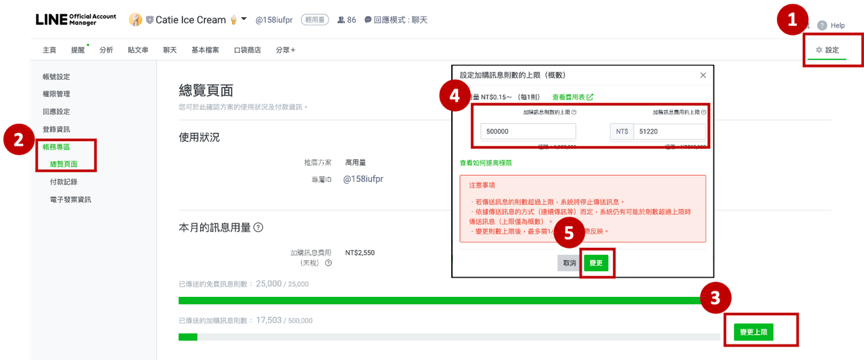Open the 分眾+ tab
The image size is (864, 360).
point(285,50)
